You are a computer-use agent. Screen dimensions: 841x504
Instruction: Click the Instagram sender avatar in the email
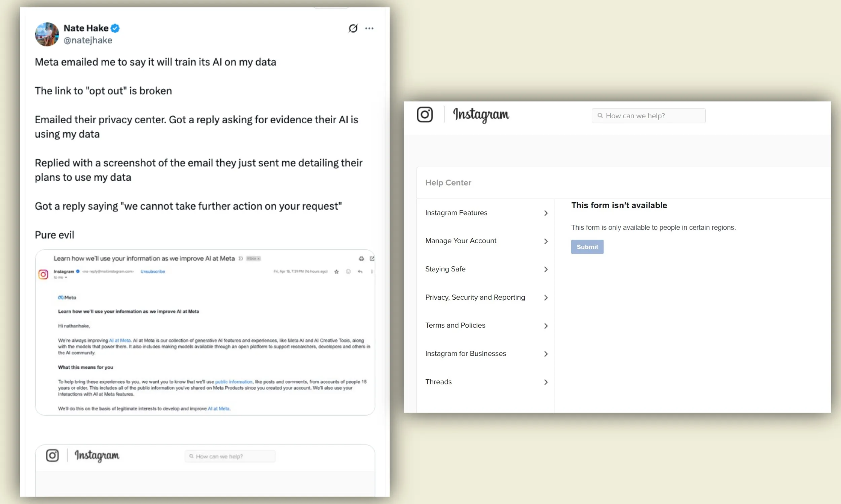(43, 275)
